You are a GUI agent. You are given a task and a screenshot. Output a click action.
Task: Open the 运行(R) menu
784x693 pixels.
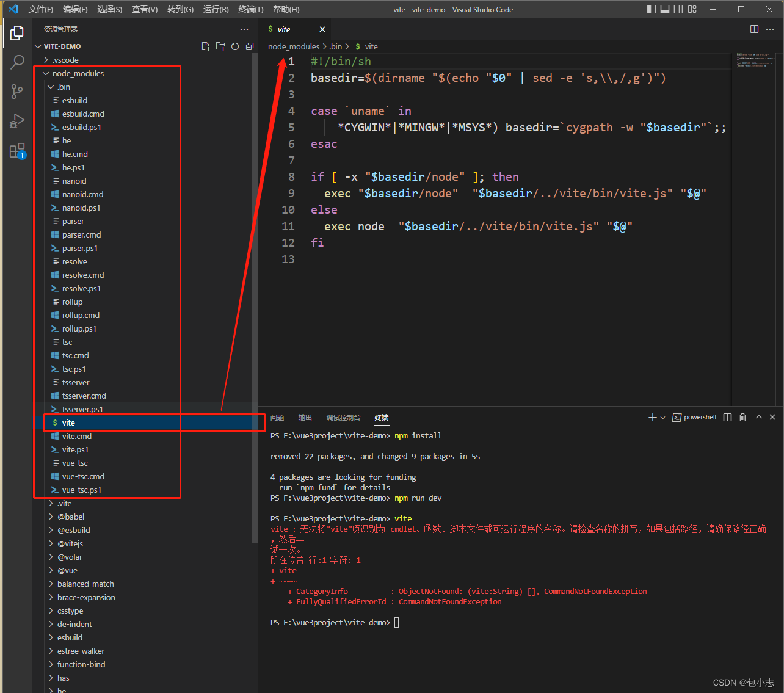coord(216,9)
